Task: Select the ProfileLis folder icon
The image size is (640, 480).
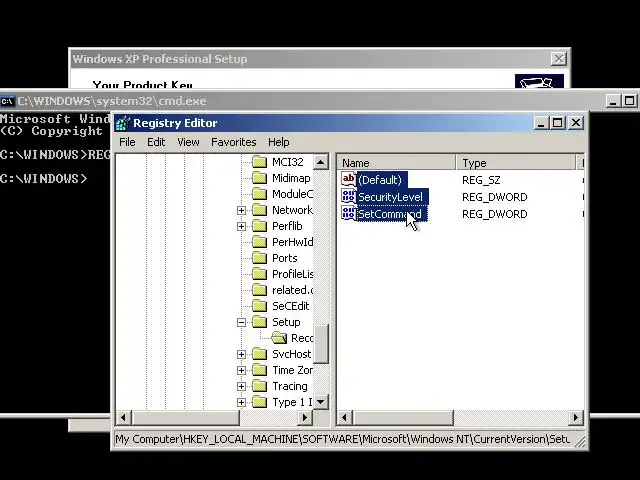Action: click(260, 274)
